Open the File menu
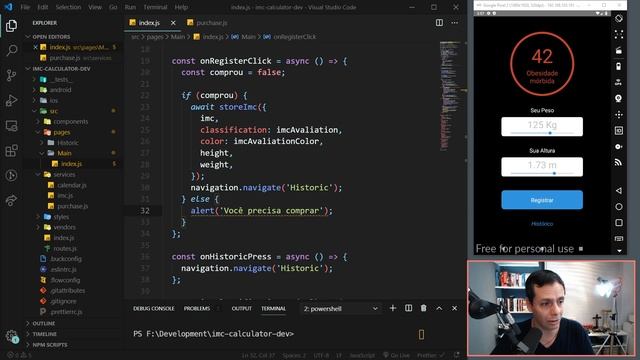The image size is (640, 360). (25, 7)
